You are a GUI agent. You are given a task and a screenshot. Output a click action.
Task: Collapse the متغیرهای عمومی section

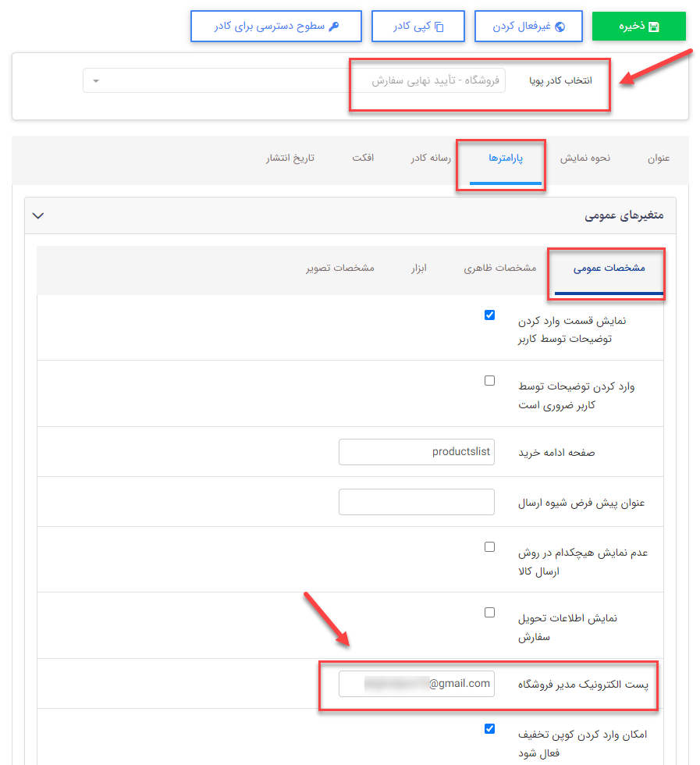coord(37,215)
